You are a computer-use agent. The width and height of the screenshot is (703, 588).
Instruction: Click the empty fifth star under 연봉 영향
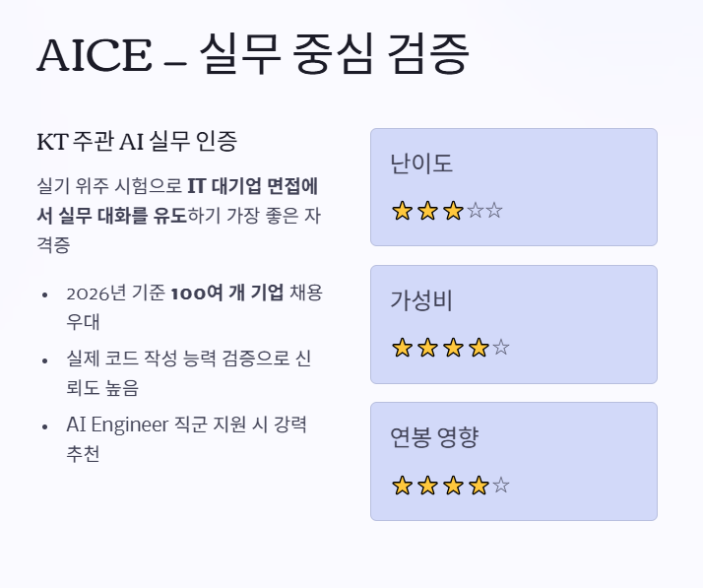[501, 485]
